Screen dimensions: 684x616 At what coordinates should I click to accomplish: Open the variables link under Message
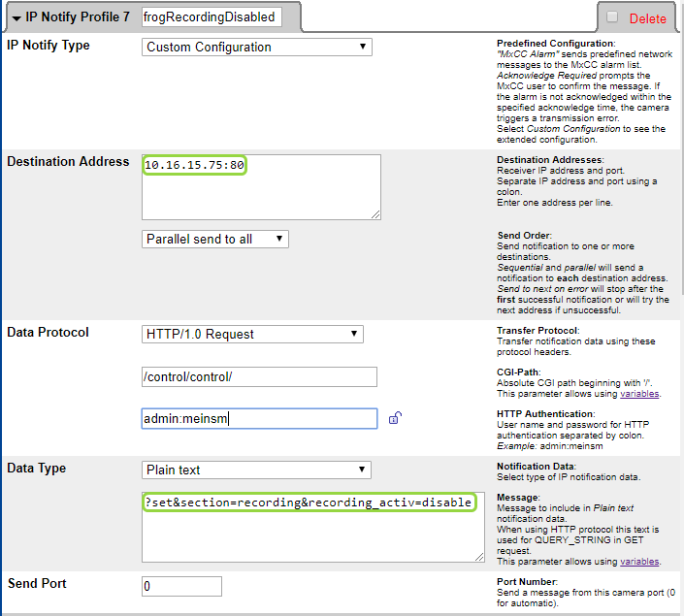(639, 562)
